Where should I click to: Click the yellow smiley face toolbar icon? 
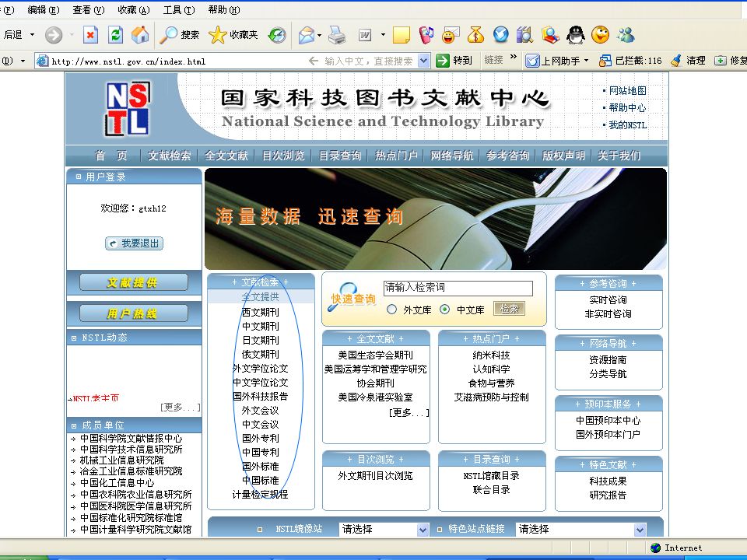[600, 35]
